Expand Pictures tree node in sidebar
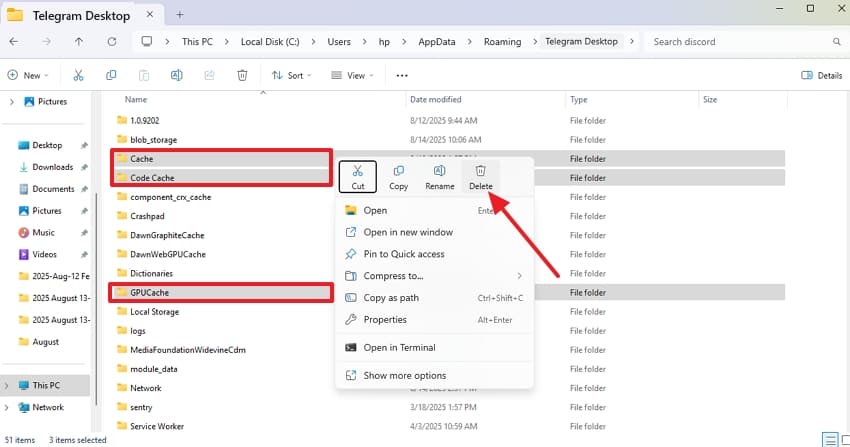This screenshot has height=447, width=850. click(x=12, y=101)
